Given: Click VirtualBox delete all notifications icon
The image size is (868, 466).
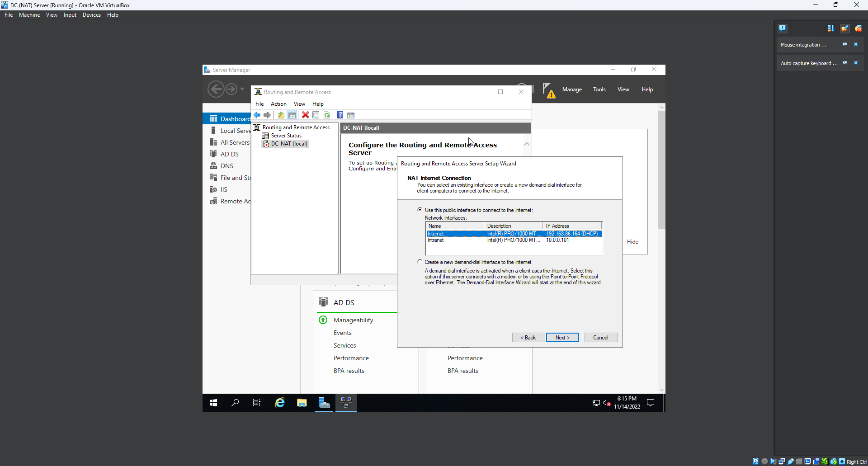Looking at the screenshot, I should [x=858, y=28].
